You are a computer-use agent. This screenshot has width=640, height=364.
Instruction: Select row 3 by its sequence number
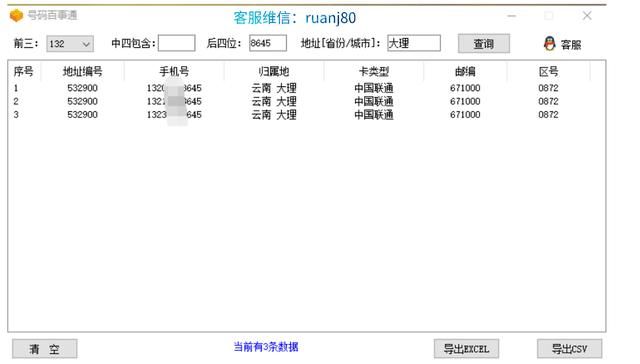pyautogui.click(x=16, y=115)
